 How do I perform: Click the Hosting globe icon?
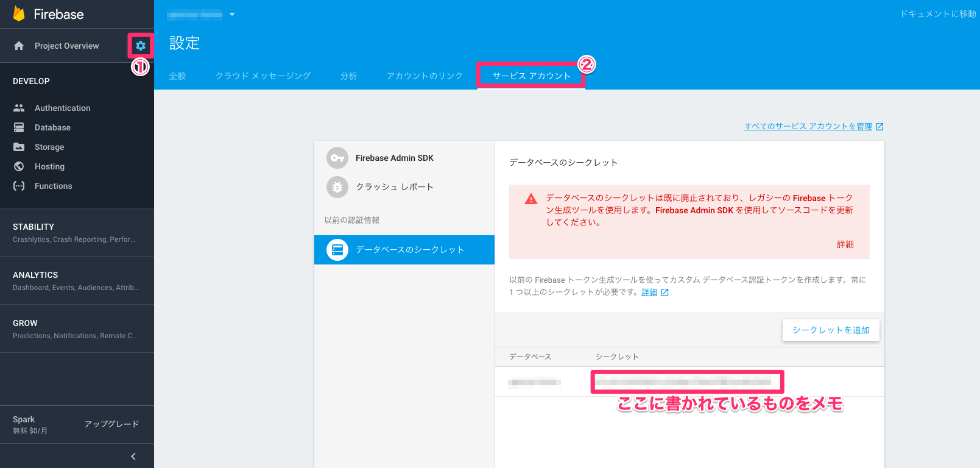point(19,166)
